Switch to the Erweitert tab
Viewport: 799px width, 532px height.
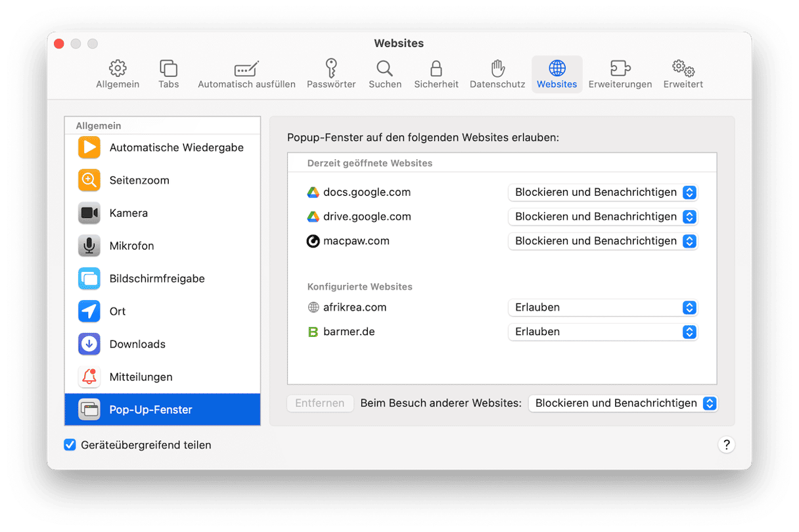[x=683, y=74]
